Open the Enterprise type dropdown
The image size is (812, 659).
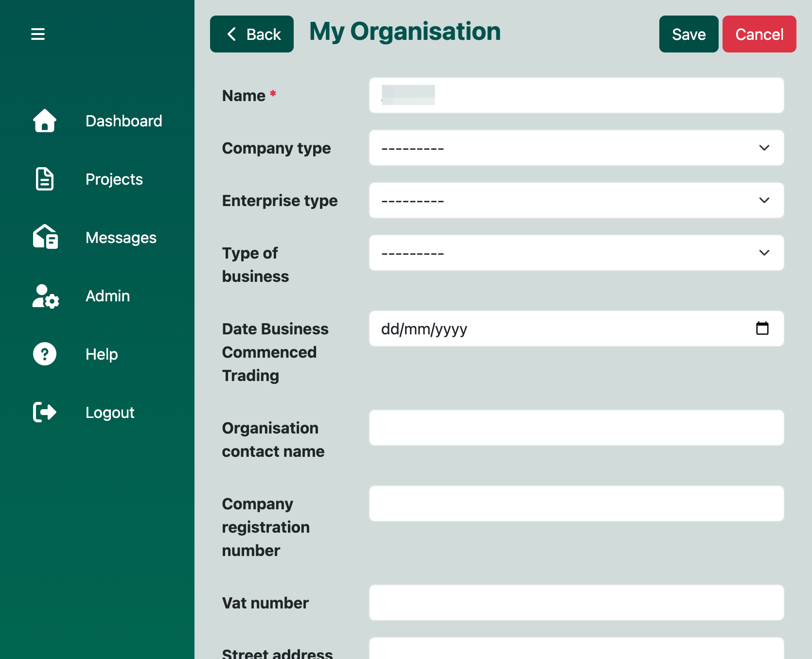click(577, 200)
